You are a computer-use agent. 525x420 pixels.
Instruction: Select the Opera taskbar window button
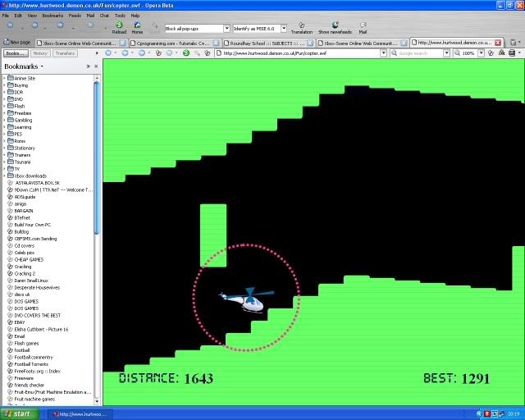80,414
